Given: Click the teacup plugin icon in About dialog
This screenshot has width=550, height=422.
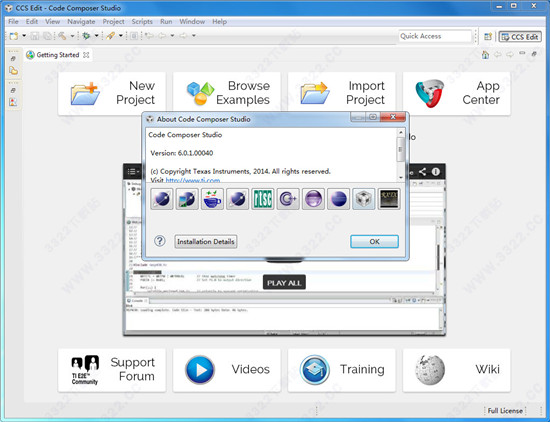Looking at the screenshot, I should click(212, 199).
